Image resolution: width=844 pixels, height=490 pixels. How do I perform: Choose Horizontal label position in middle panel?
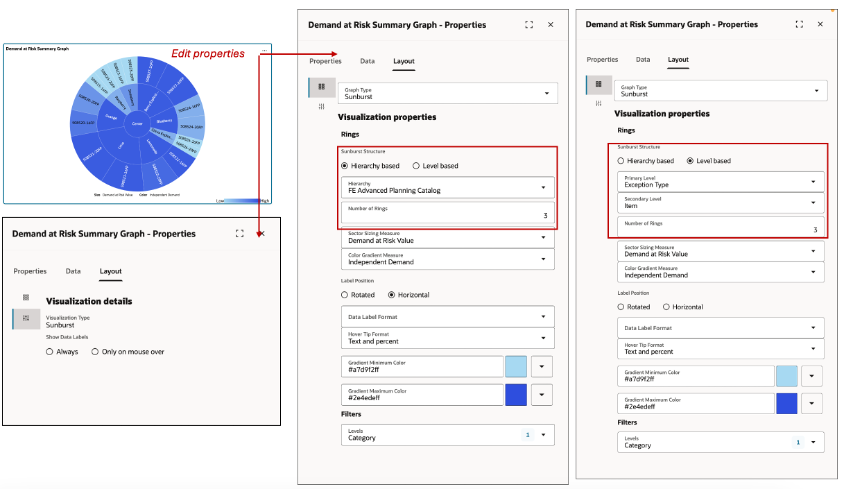pyautogui.click(x=392, y=295)
